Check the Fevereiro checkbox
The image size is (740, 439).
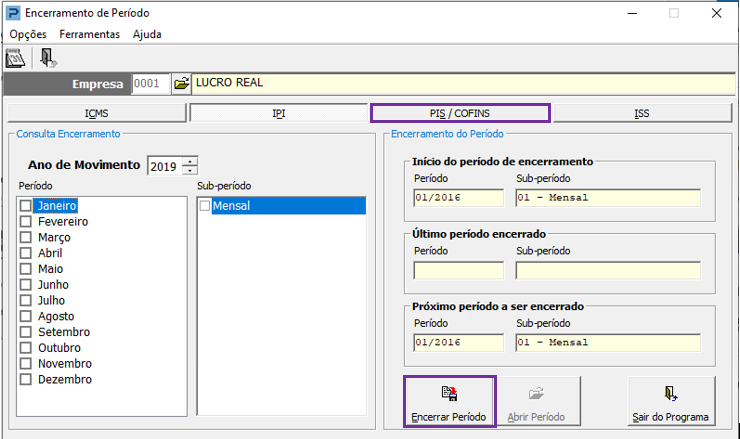click(x=25, y=221)
